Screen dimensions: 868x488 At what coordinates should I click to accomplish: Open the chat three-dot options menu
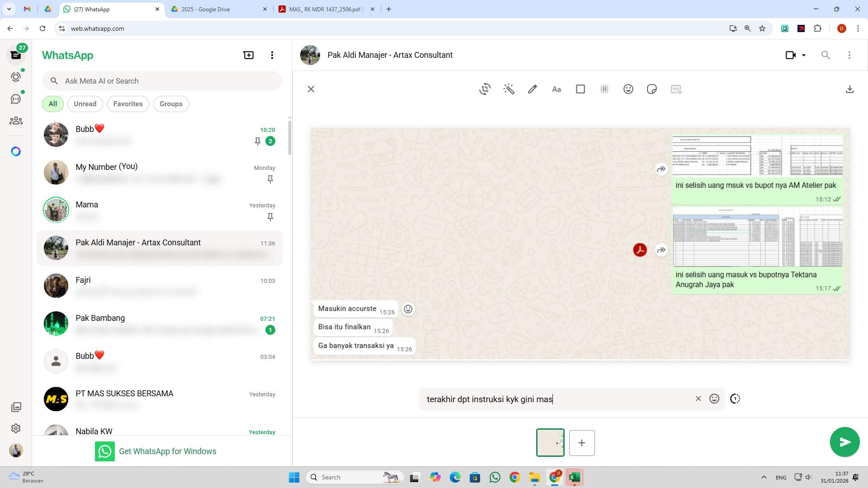tap(849, 55)
